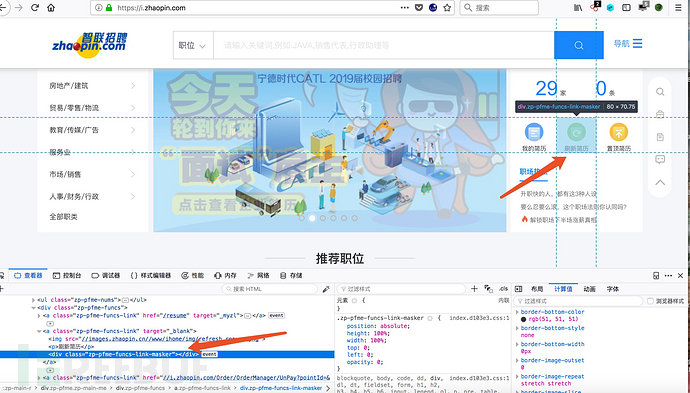Expand the border-bottom-style computed property
The height and width of the screenshot is (393, 690).
518,328
